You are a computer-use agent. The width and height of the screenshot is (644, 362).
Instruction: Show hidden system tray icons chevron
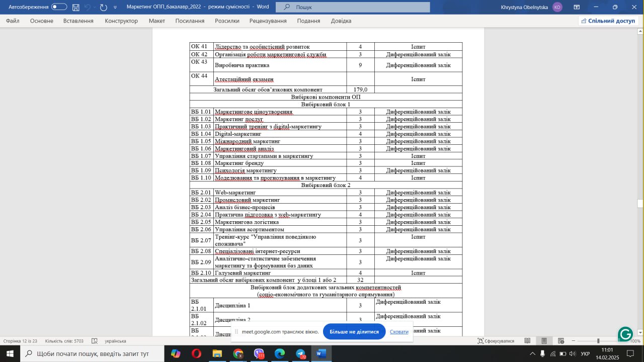[x=532, y=353]
